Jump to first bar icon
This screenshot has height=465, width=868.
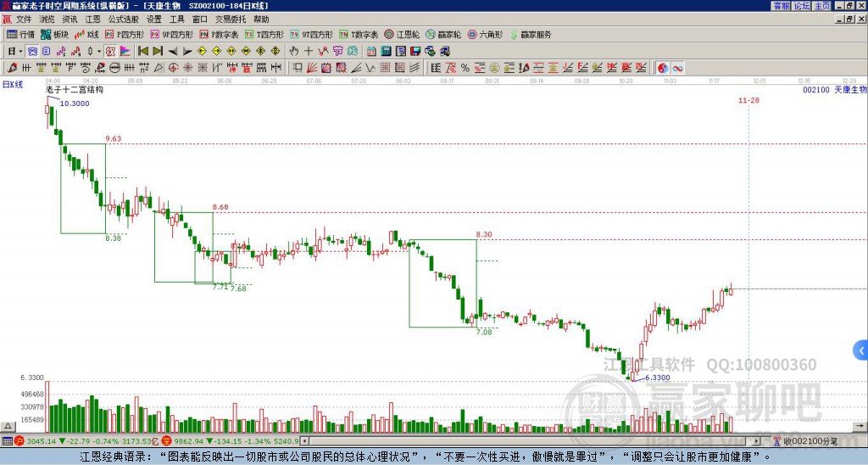tap(142, 51)
